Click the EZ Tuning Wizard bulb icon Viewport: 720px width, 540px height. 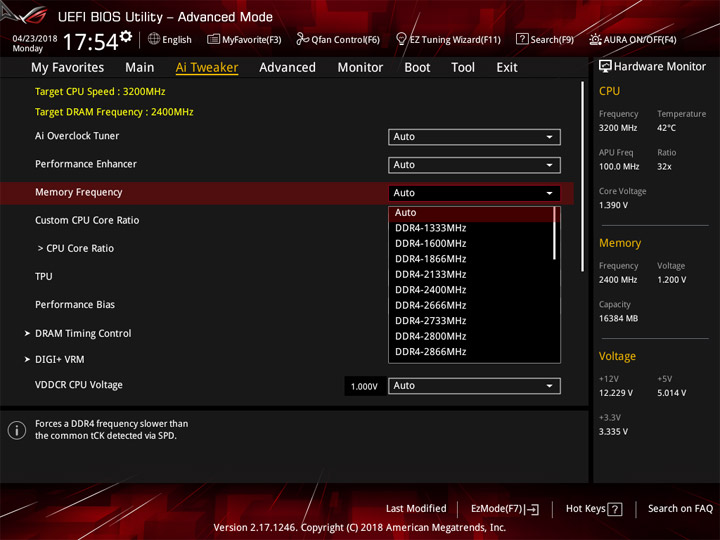point(401,39)
